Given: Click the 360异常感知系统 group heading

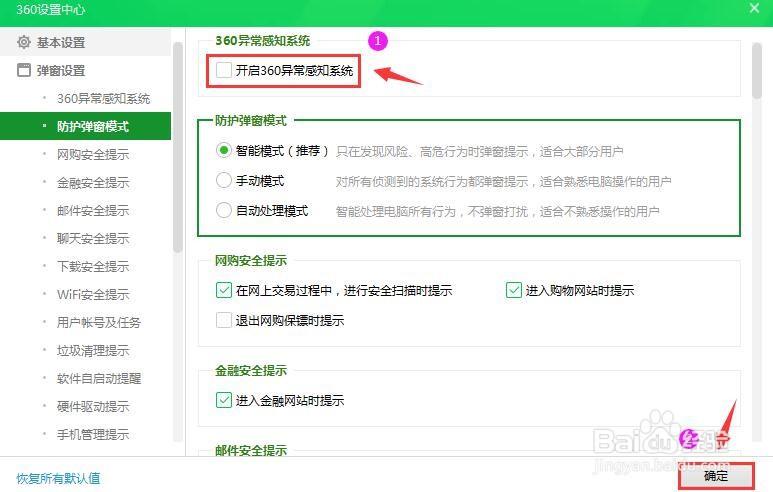Looking at the screenshot, I should click(263, 40).
